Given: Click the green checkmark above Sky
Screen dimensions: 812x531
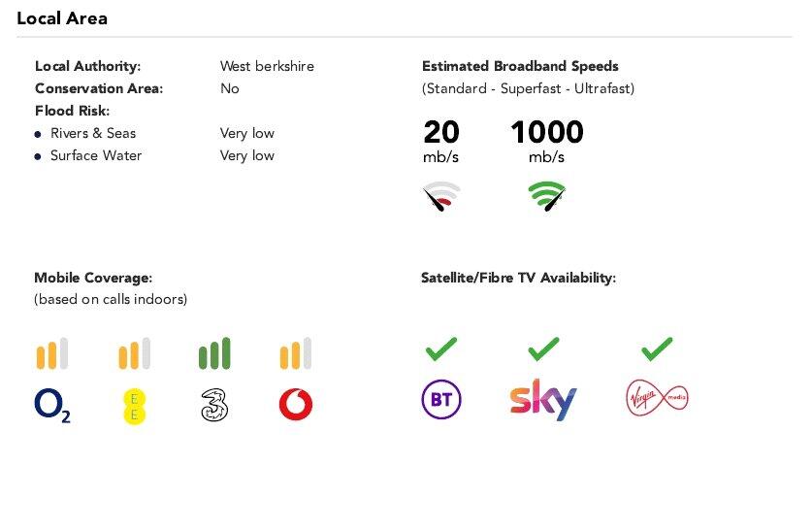Looking at the screenshot, I should pos(543,347).
